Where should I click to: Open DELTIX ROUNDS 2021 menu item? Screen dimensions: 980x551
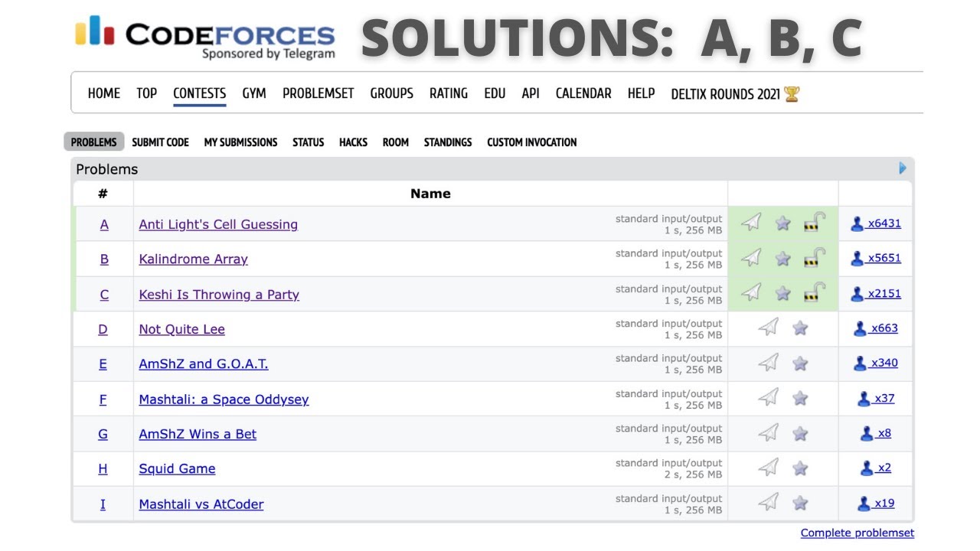coord(735,94)
